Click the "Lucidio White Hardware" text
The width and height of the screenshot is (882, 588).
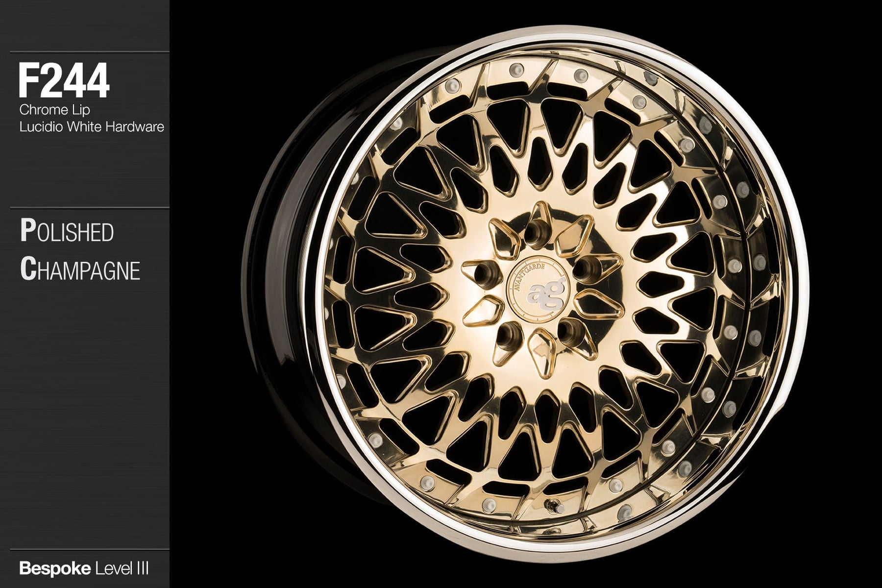92,127
